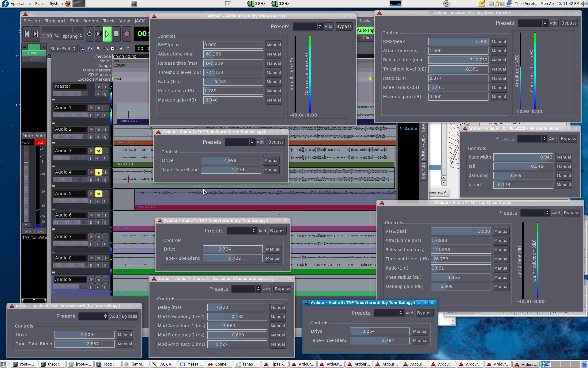Adjust the bandwidth slider in Plate2x2
Screen dimensions: 588x368
(523, 157)
